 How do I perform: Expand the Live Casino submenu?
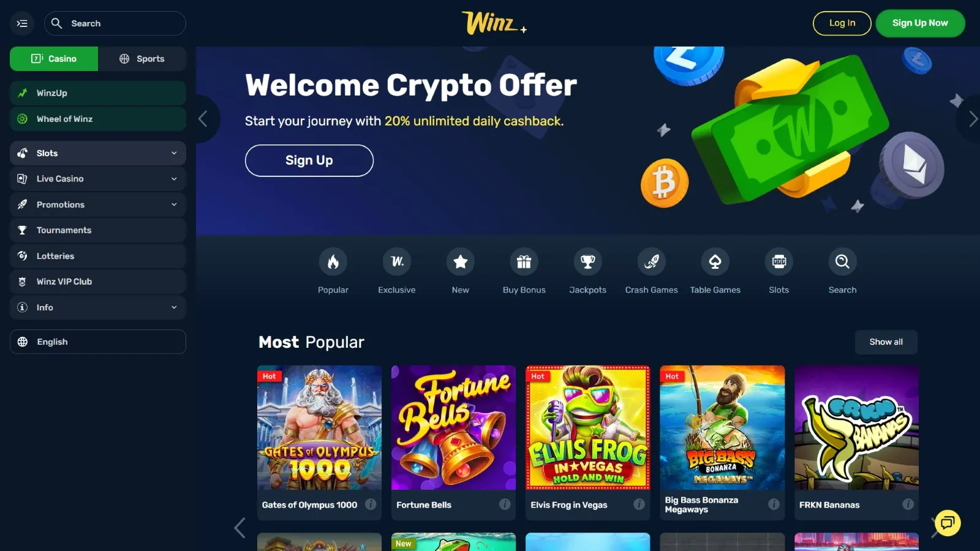point(98,179)
